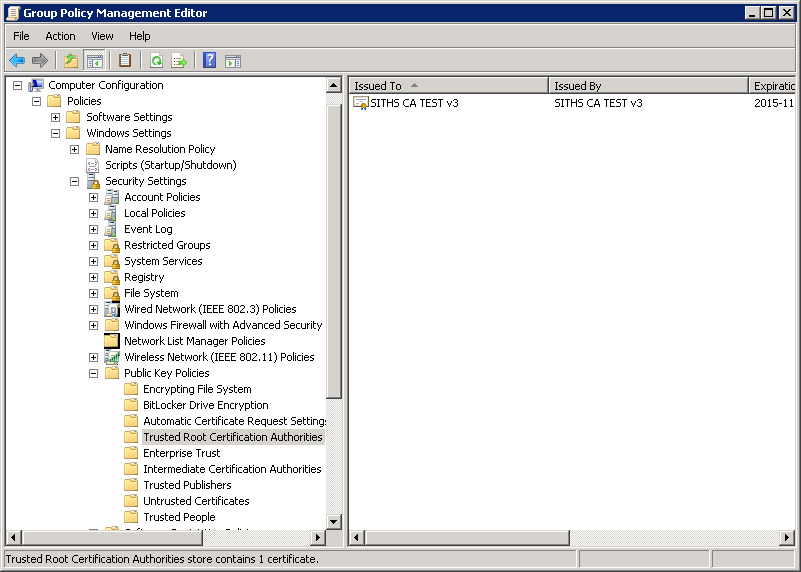The width and height of the screenshot is (801, 572).
Task: Click the Export List toolbar icon
Action: [x=179, y=61]
